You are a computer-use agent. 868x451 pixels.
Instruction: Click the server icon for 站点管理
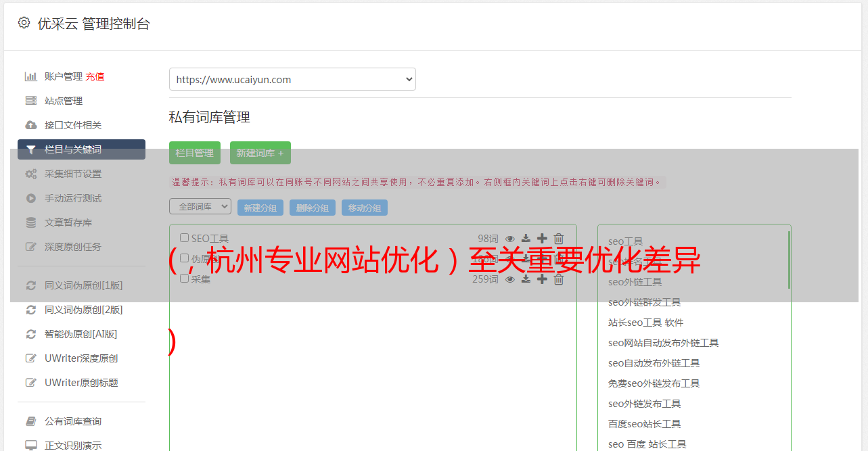(x=30, y=101)
